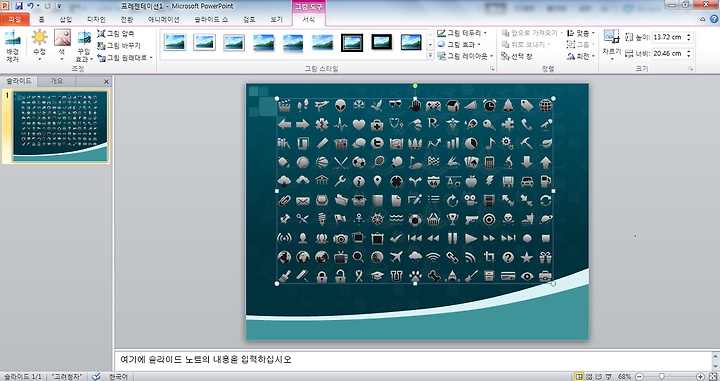Minimize the ribbon with the caret icon
Image resolution: width=720 pixels, height=381 pixels.
(x=703, y=19)
